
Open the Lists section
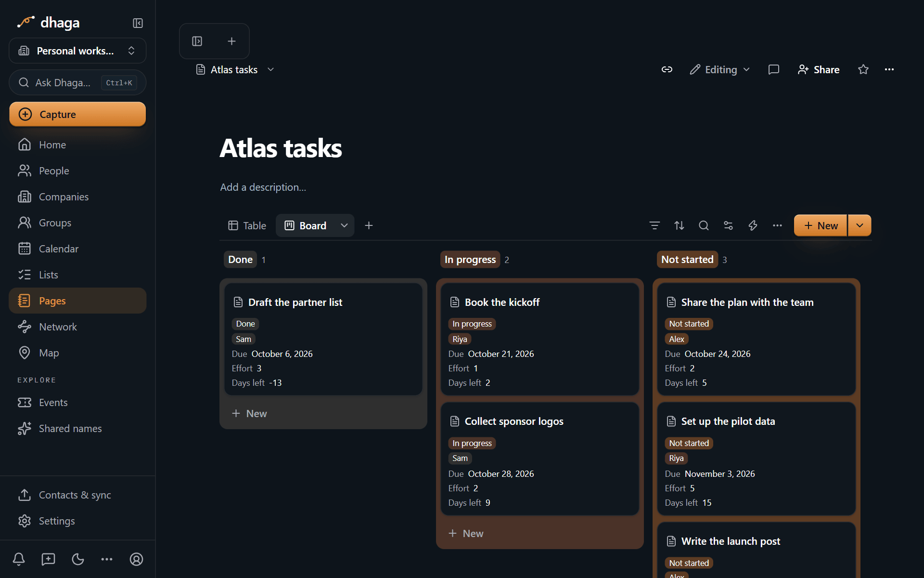pyautogui.click(x=77, y=275)
